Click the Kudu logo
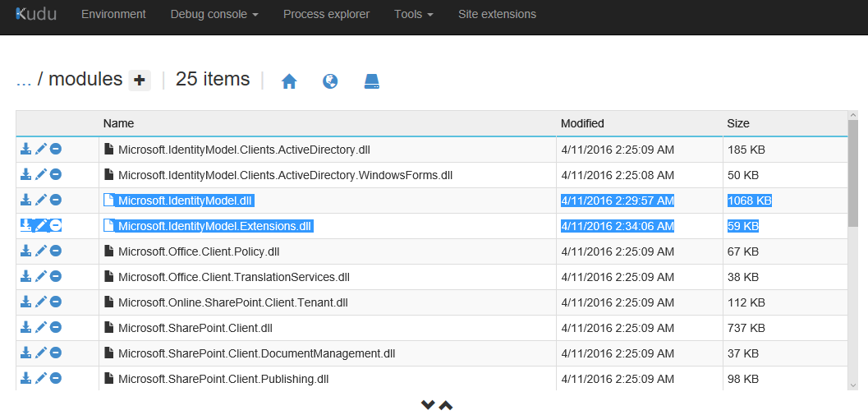Screen dimensions: 868x415 coord(35,14)
